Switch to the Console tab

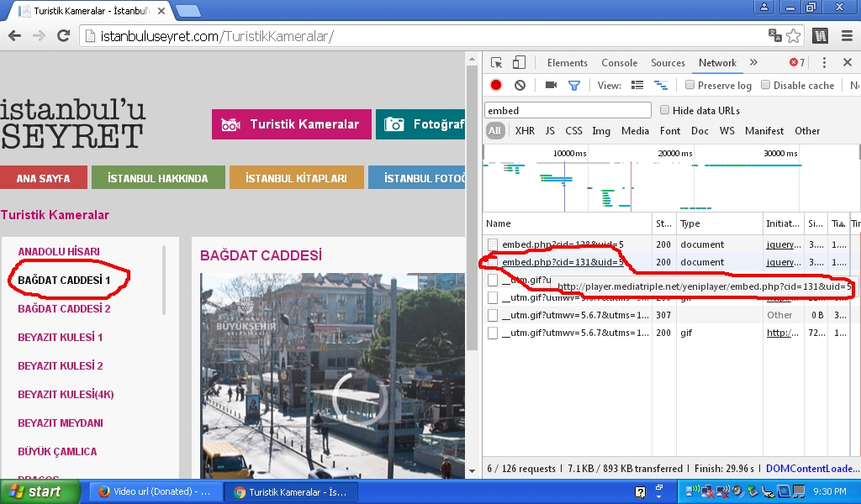point(620,62)
